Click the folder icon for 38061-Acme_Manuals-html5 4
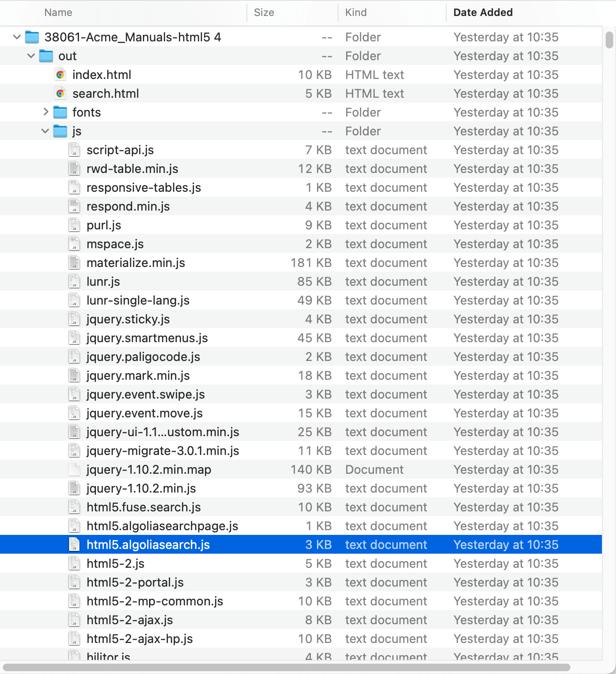This screenshot has width=616, height=674. pos(32,37)
